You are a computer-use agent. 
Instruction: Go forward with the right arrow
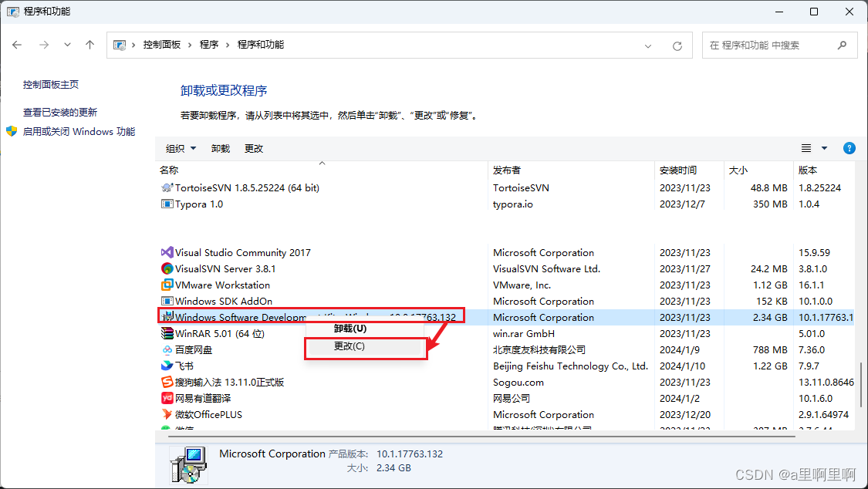point(44,45)
